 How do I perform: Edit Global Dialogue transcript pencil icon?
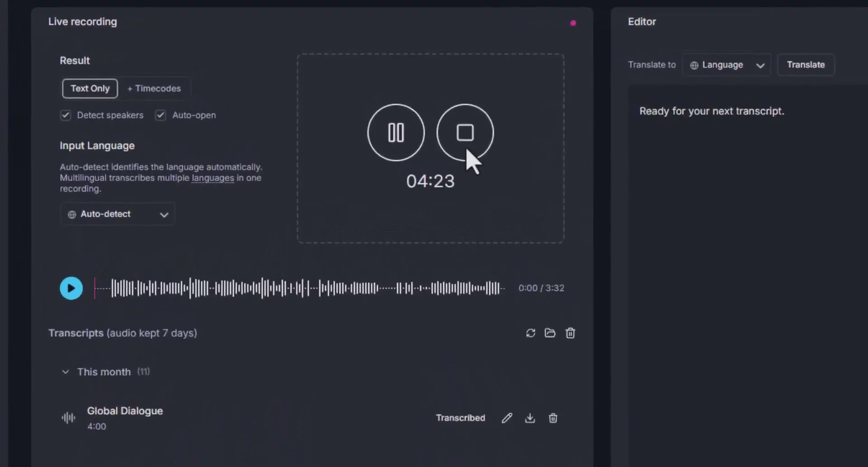click(507, 418)
